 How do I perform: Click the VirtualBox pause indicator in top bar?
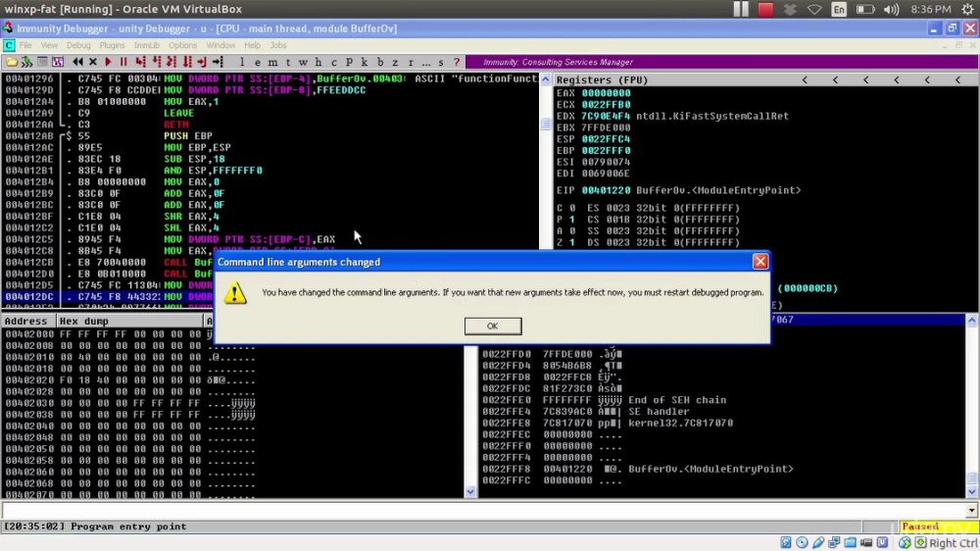point(741,10)
